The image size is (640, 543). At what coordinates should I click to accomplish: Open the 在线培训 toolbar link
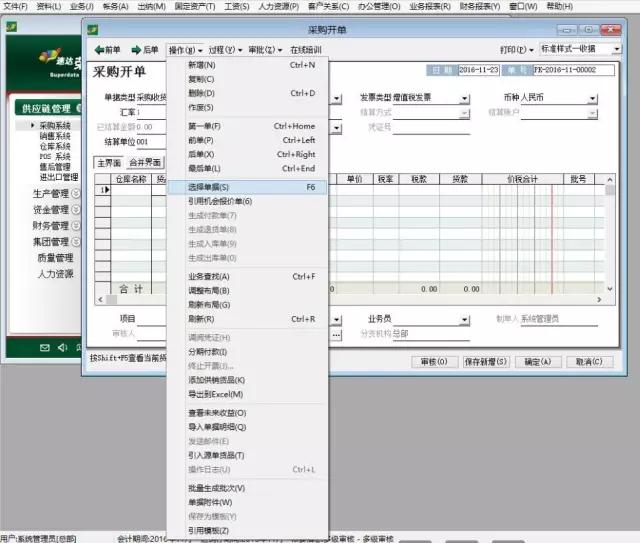point(306,50)
